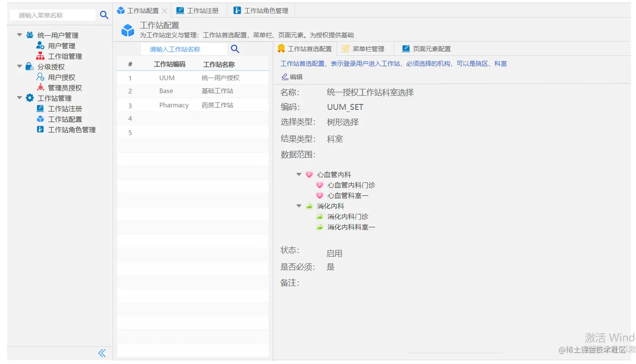636x364 pixels.
Task: Click the 用户管理 person icon in sidebar
Action: [40, 45]
